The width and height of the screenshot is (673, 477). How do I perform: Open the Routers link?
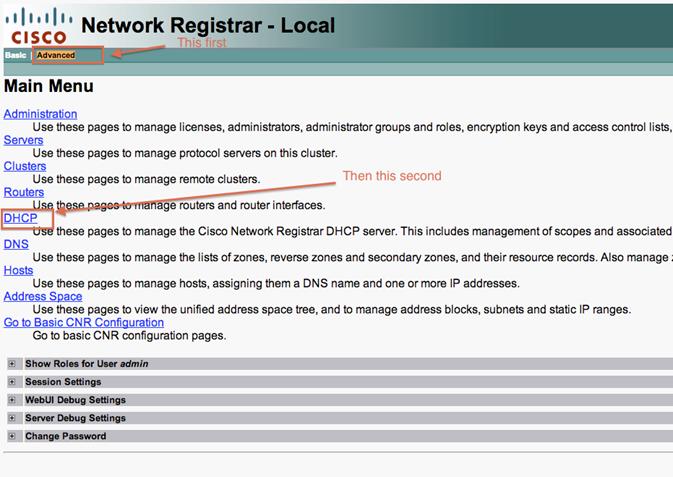pos(24,192)
